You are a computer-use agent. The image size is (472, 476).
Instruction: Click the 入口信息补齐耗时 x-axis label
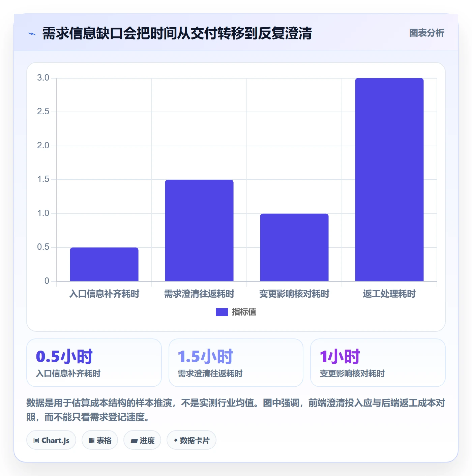click(x=104, y=294)
